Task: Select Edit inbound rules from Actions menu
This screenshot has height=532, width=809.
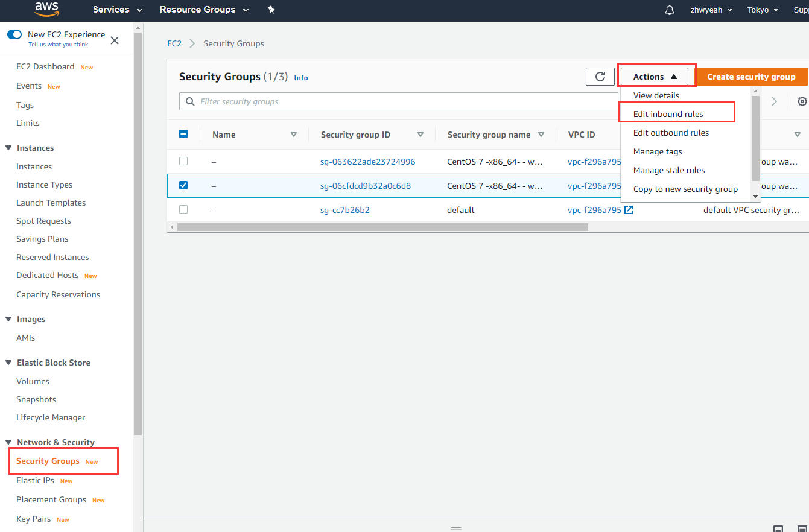Action: click(x=668, y=114)
